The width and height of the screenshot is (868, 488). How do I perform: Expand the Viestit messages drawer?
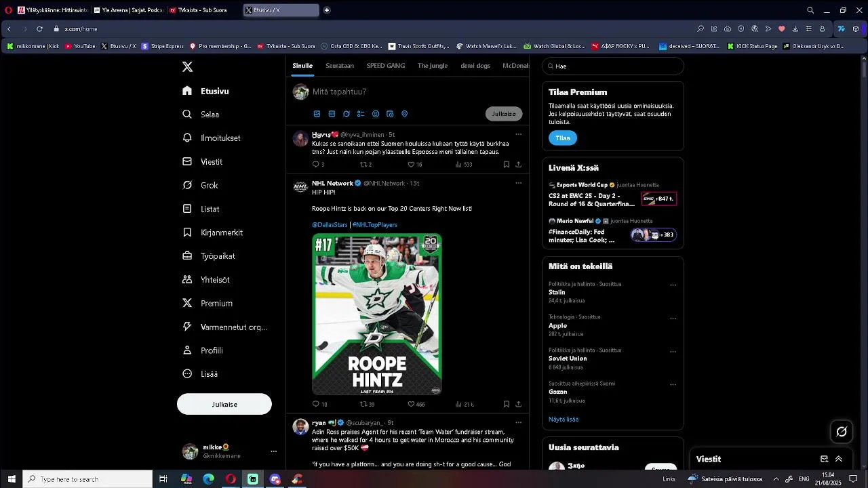pyautogui.click(x=839, y=459)
